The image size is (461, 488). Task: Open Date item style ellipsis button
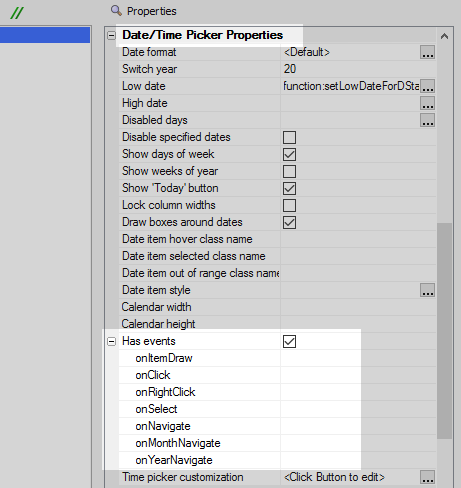[427, 290]
